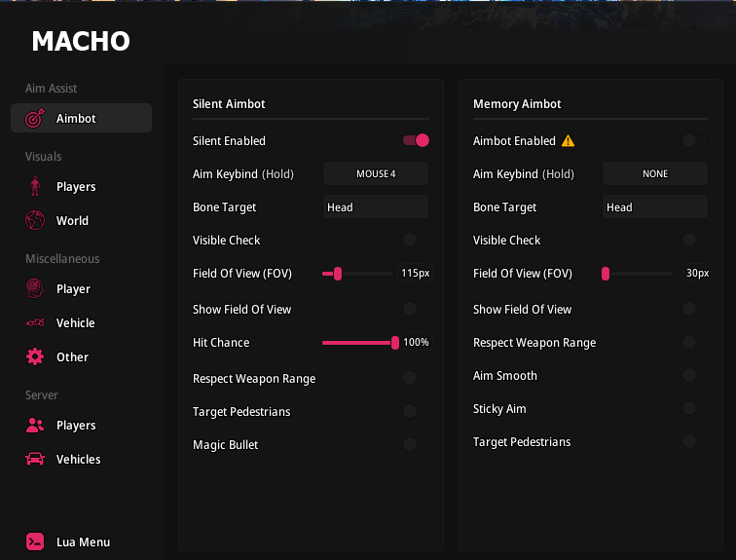The width and height of the screenshot is (736, 560).
Task: Open the Vehicle icon under Miscellaneous
Action: point(35,323)
